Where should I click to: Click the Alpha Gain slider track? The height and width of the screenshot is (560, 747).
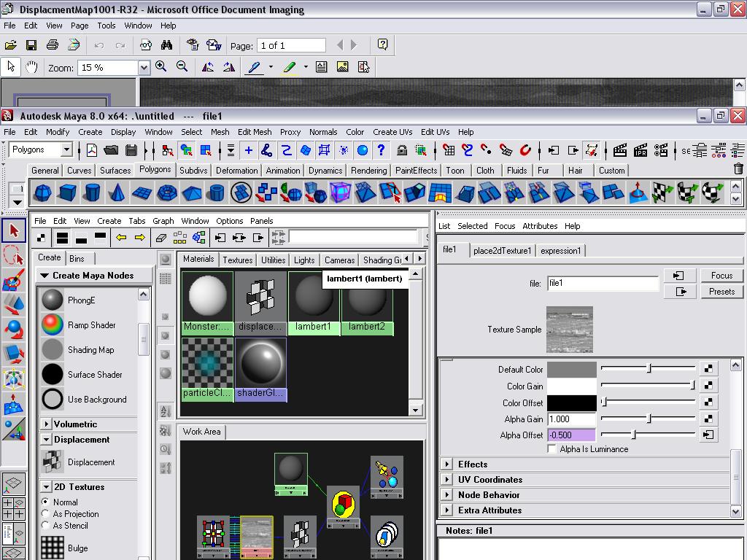648,419
